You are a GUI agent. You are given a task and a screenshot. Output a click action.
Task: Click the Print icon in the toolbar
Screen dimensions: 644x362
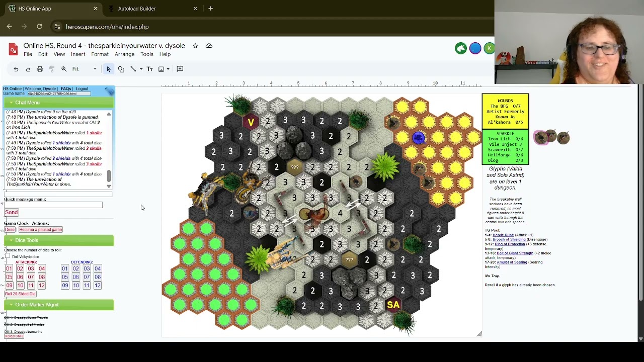coord(40,69)
